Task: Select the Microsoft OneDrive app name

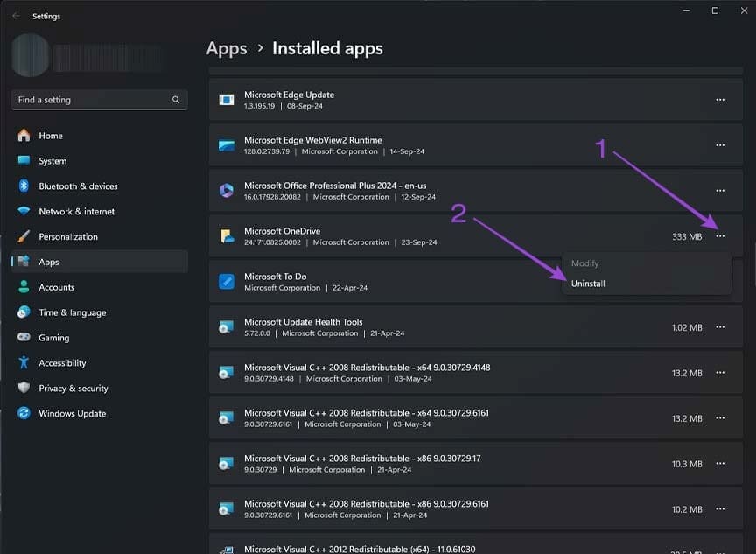Action: (282, 231)
